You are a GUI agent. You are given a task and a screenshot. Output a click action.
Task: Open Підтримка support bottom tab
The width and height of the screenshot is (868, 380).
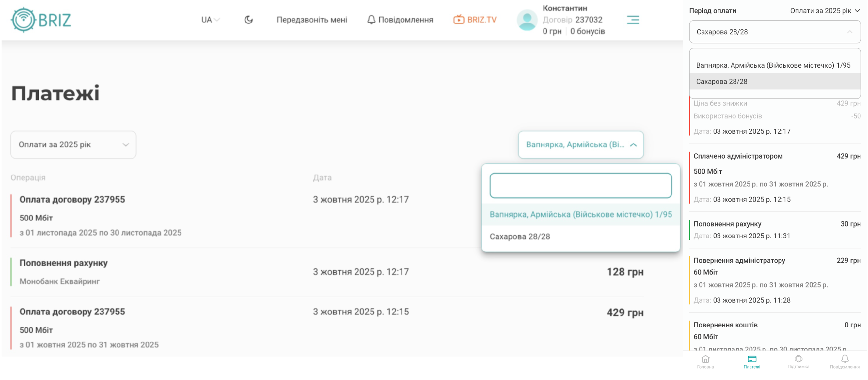(x=798, y=361)
